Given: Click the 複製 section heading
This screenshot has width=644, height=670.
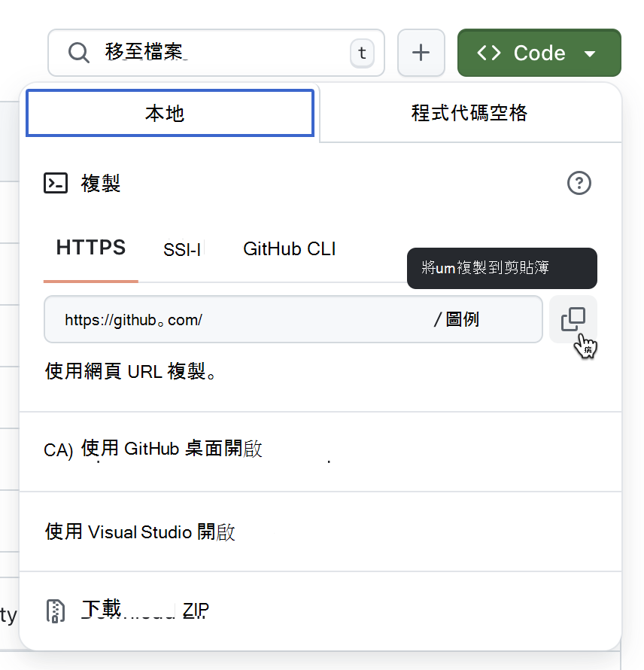Looking at the screenshot, I should click(x=101, y=184).
